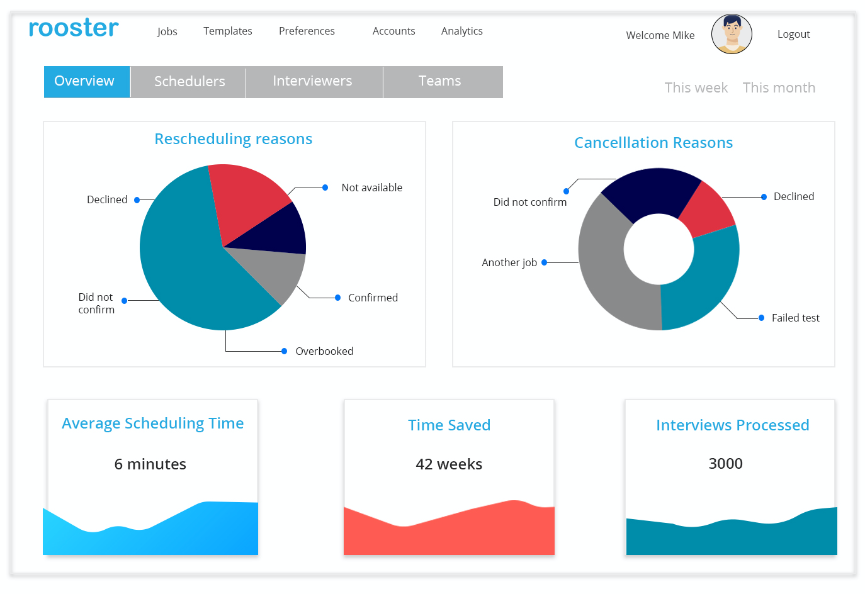This screenshot has width=865, height=594.
Task: Open the Average Scheduling Time card
Action: click(x=152, y=477)
